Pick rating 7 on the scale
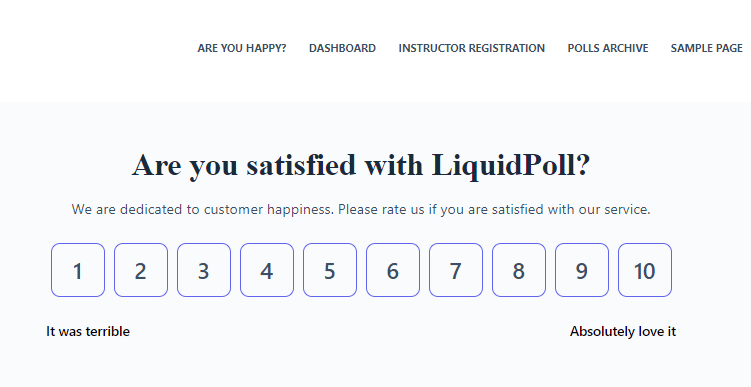 [456, 270]
